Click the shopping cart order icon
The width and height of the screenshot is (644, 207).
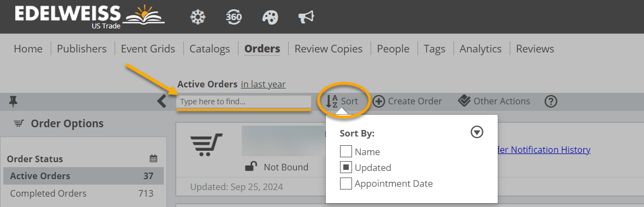[206, 145]
